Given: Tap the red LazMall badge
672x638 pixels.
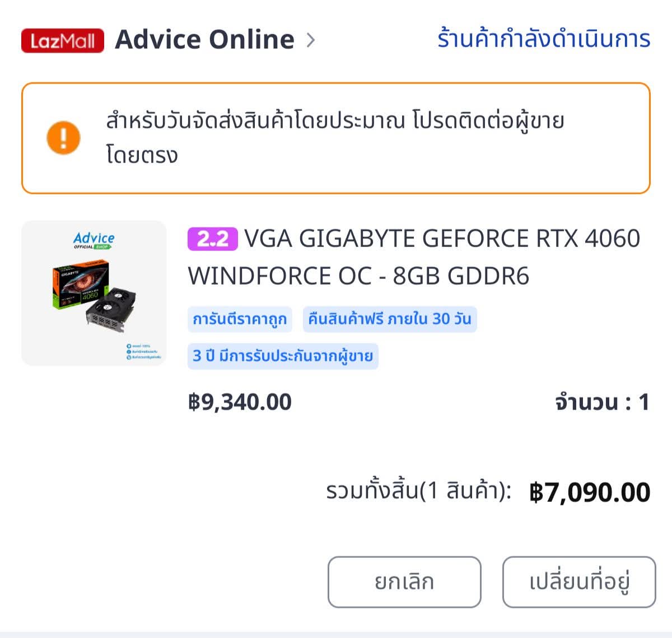Looking at the screenshot, I should pyautogui.click(x=63, y=40).
